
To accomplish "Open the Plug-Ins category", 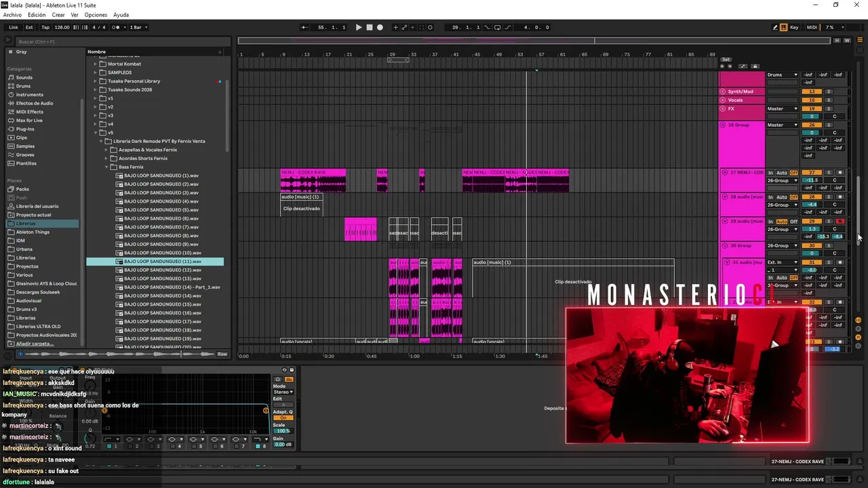I will 25,129.
